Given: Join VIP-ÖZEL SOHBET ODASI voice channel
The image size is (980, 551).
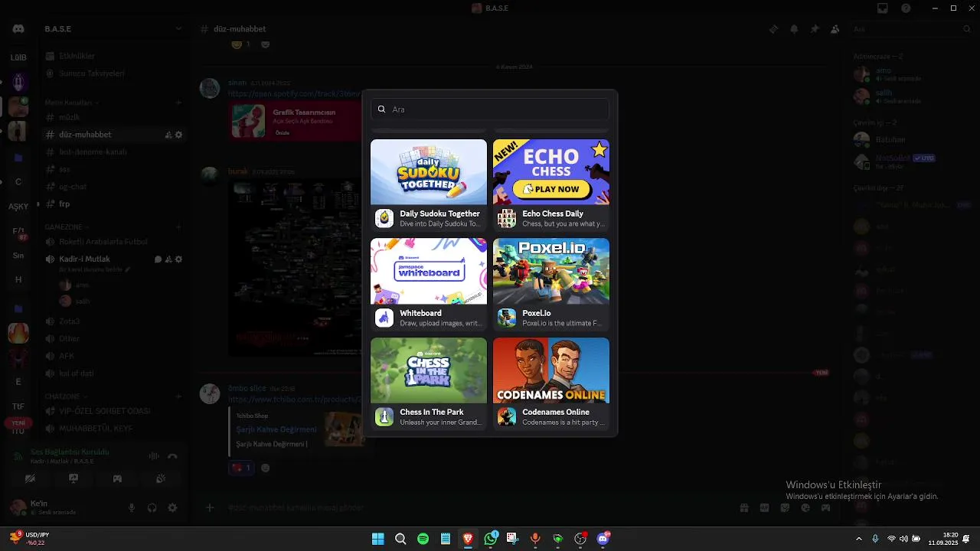Looking at the screenshot, I should tap(114, 411).
